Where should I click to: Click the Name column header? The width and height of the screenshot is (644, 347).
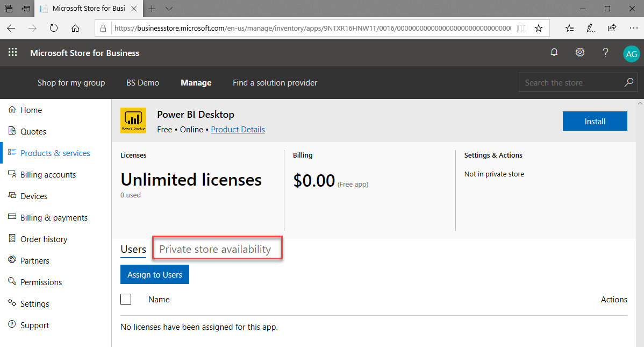click(159, 299)
